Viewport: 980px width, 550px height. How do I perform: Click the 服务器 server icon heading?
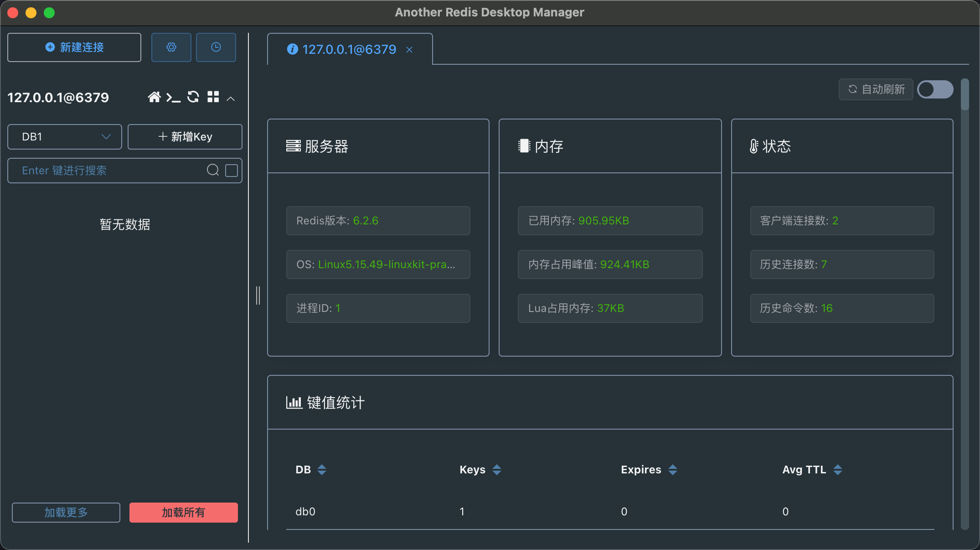point(294,146)
